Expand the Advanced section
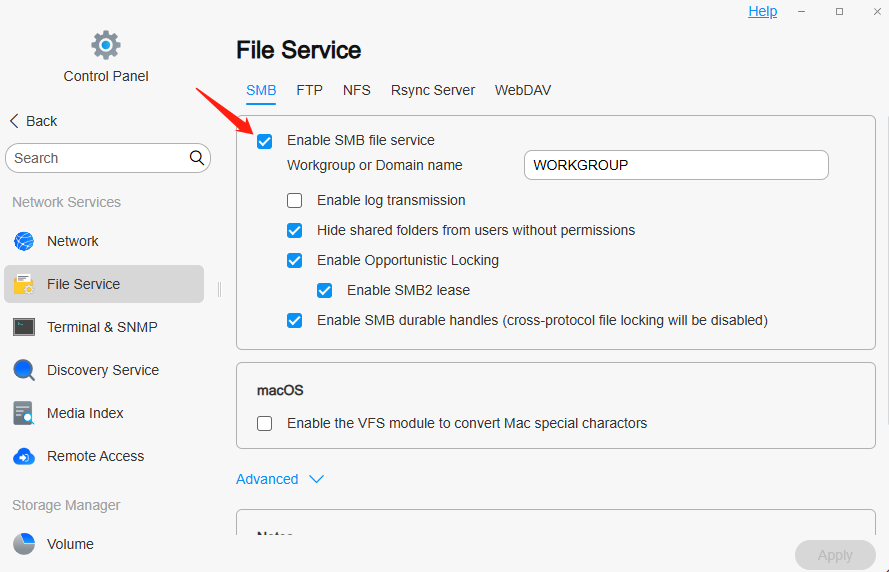Viewport: 889px width, 572px height. click(x=316, y=480)
